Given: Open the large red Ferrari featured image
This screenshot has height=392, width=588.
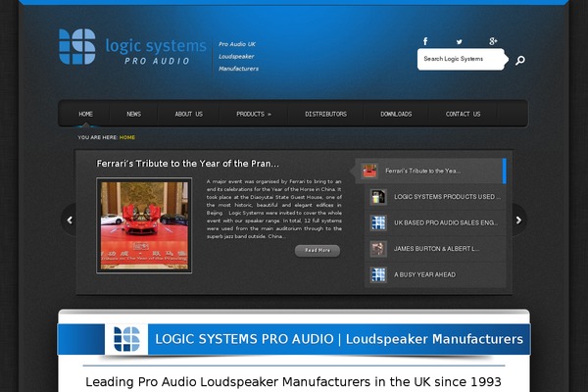Looking at the screenshot, I should 144,225.
